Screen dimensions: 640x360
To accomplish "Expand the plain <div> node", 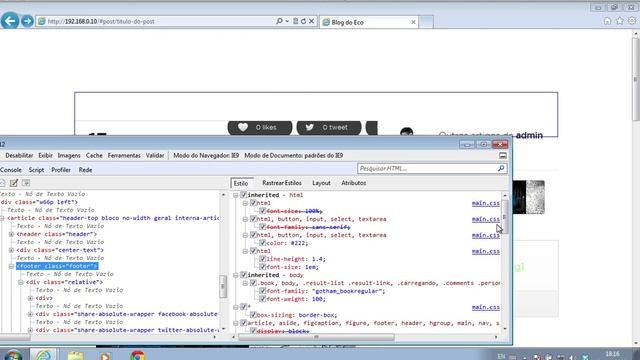I will click(x=30, y=298).
